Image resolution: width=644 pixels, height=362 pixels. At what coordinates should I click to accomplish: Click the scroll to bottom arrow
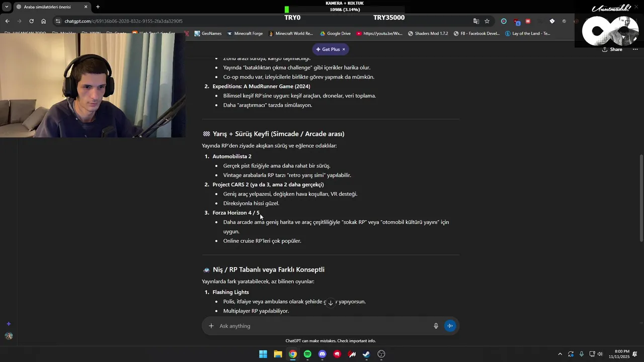(x=331, y=303)
